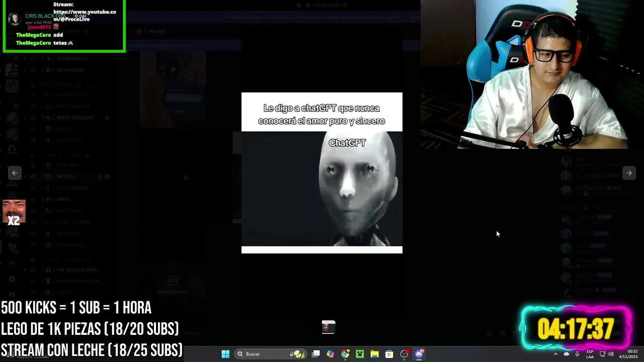644x362 pixels.
Task: Open Task View from the taskbar
Action: tap(316, 354)
